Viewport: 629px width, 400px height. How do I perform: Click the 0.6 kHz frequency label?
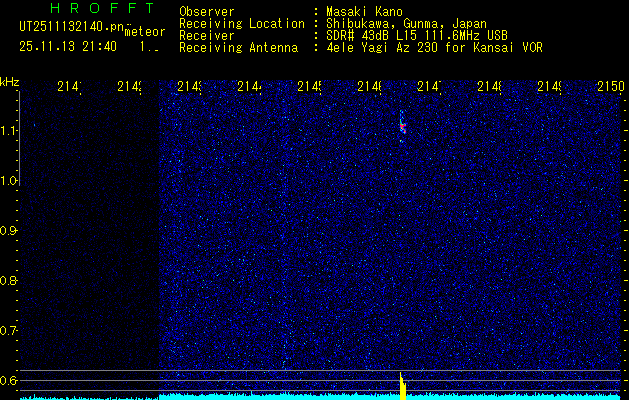tap(8, 380)
